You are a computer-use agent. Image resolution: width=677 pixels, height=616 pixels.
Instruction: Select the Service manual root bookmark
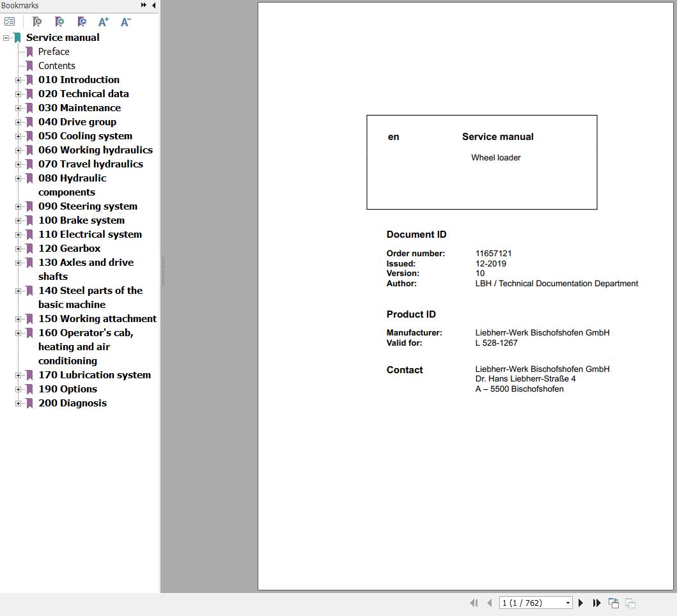pyautogui.click(x=63, y=38)
